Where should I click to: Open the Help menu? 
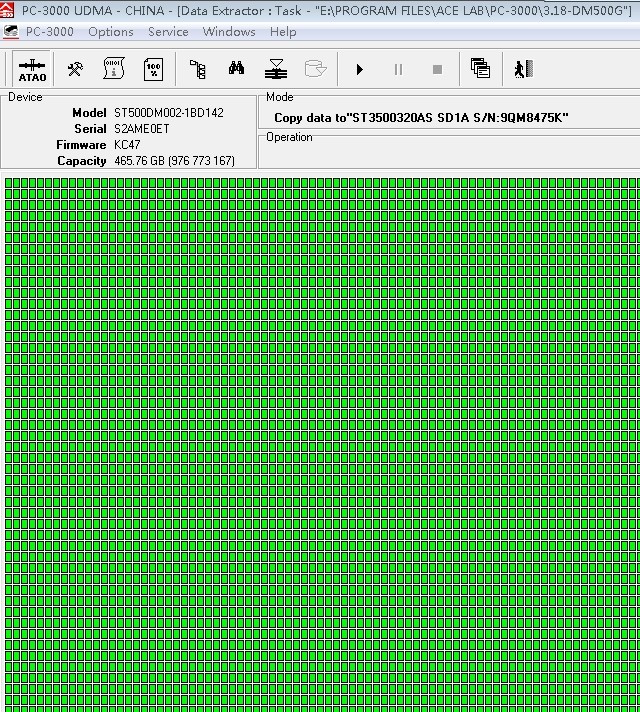click(x=283, y=32)
